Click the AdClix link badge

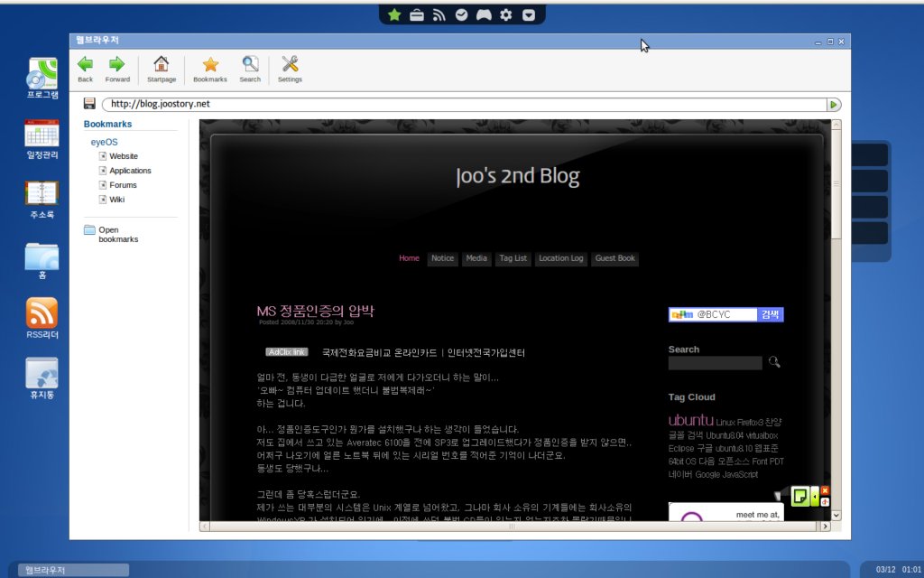(x=287, y=352)
